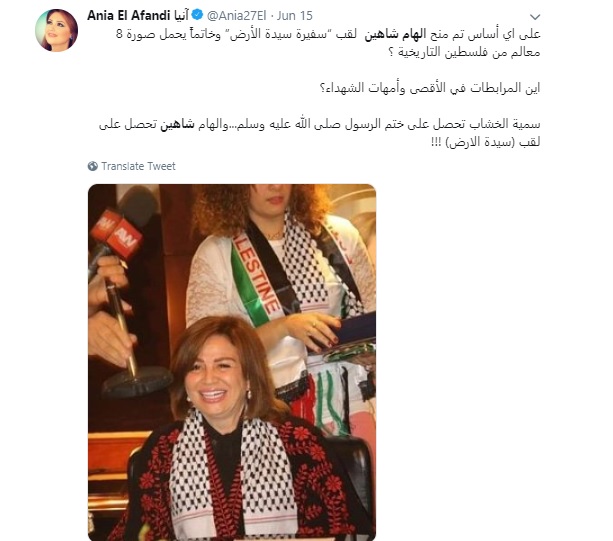613x541 pixels.
Task: Open the attached tweet photo
Action: click(232, 362)
